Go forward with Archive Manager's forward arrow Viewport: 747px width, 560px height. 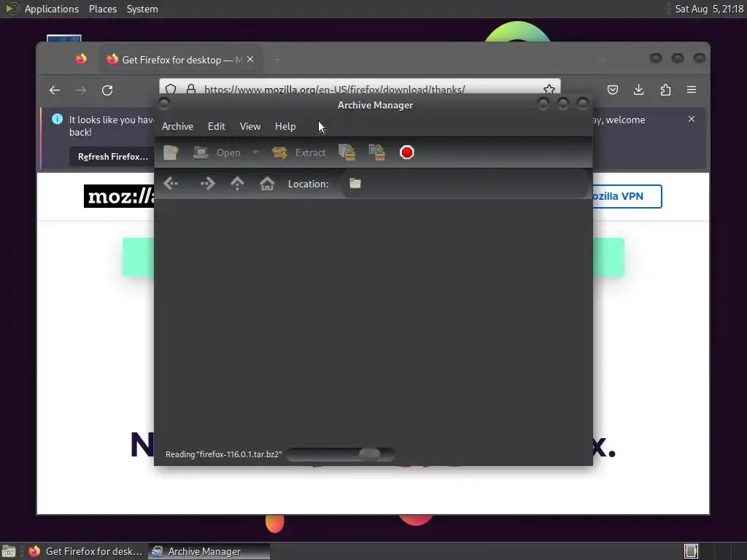pos(207,183)
